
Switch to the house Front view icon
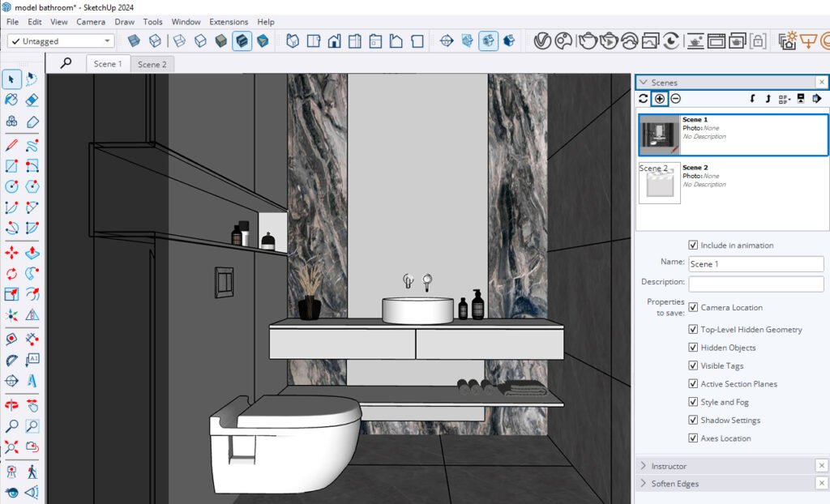(334, 41)
